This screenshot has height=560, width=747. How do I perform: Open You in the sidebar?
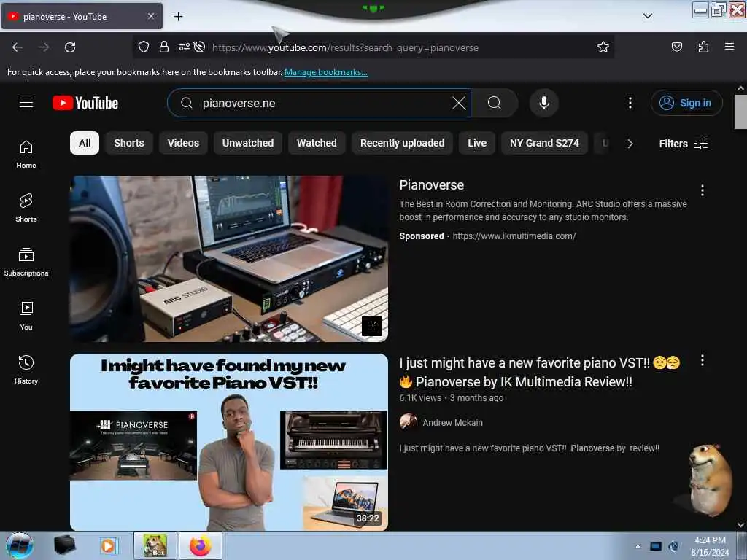click(26, 316)
